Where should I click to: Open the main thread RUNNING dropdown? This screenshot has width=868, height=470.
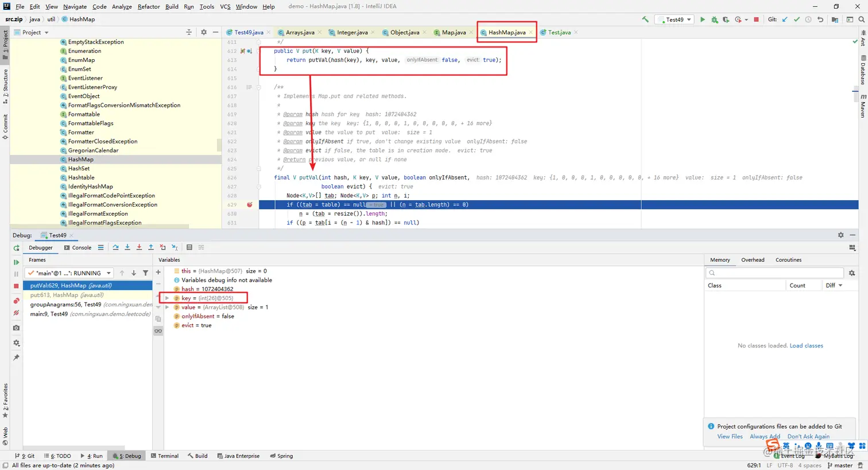pos(69,273)
